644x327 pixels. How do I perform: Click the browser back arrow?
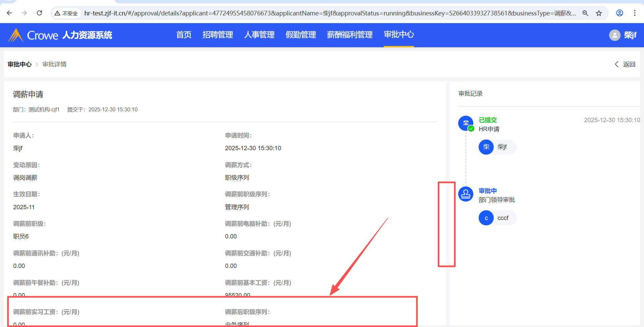9,13
